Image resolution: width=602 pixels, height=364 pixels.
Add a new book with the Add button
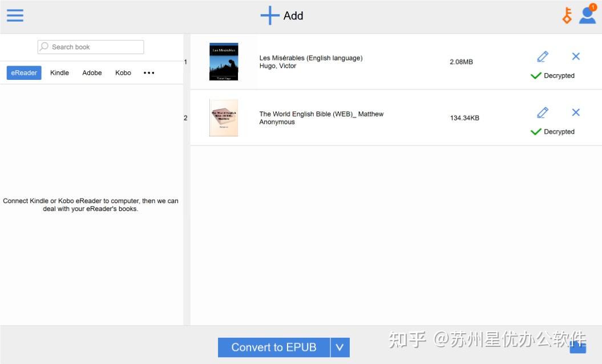[282, 15]
